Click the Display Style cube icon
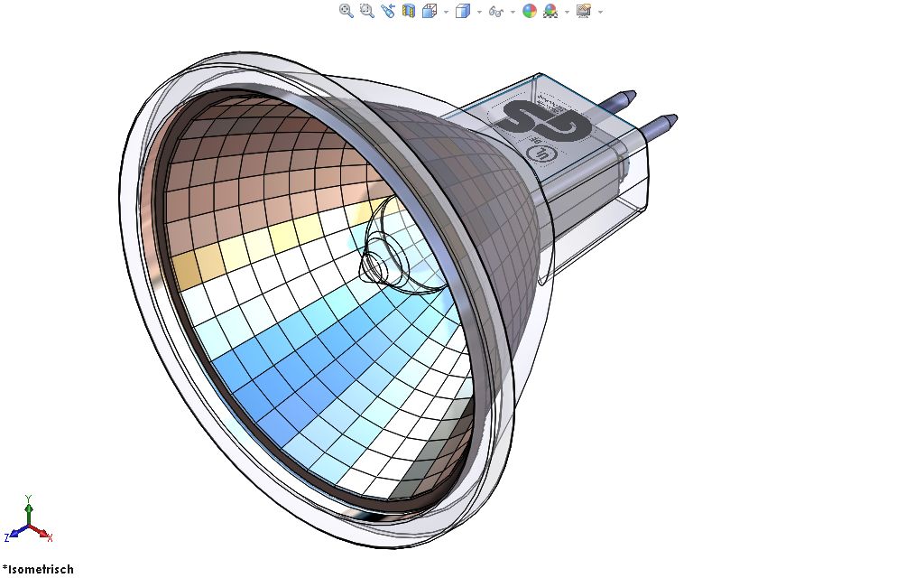This screenshot has height=578, width=924. 463,11
